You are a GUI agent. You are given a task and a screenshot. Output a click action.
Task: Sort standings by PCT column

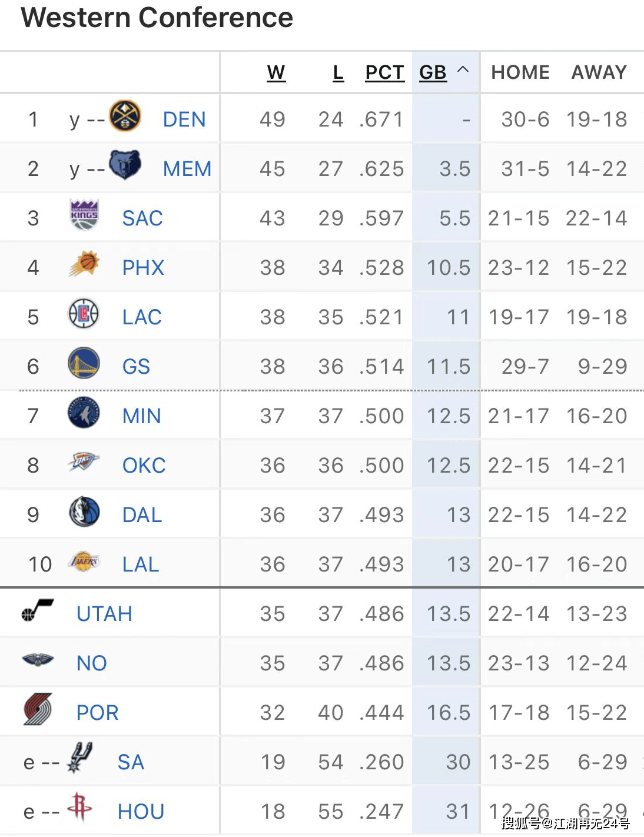pos(385,72)
